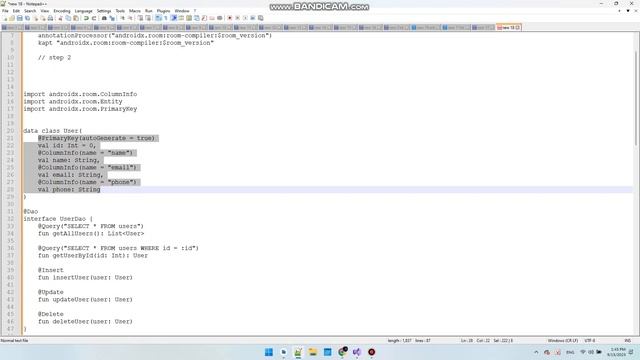Zoom in using the toolbar icon
The image size is (640, 360).
(x=122, y=18)
